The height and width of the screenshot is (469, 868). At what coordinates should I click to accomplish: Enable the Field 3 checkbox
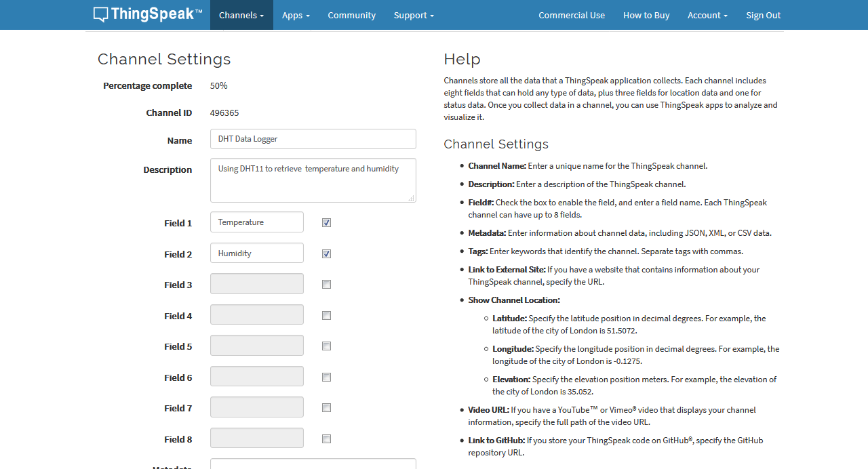(326, 285)
